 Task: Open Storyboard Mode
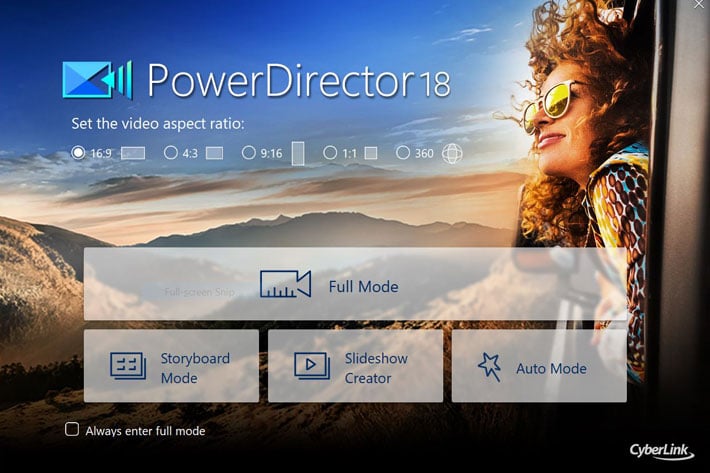pyautogui.click(x=171, y=366)
